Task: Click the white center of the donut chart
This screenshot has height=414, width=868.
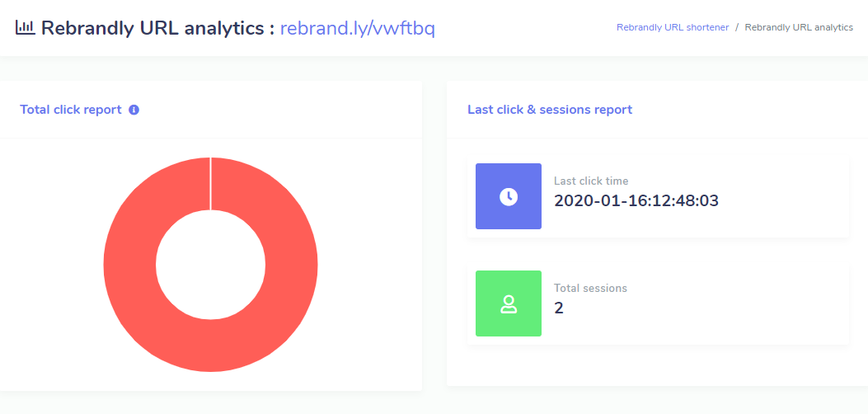Action: tap(210, 264)
